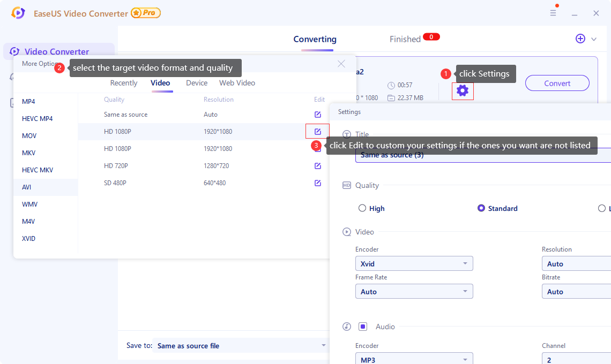Open the audio Encoder MP3 dropdown
611x364 pixels.
[x=414, y=359]
